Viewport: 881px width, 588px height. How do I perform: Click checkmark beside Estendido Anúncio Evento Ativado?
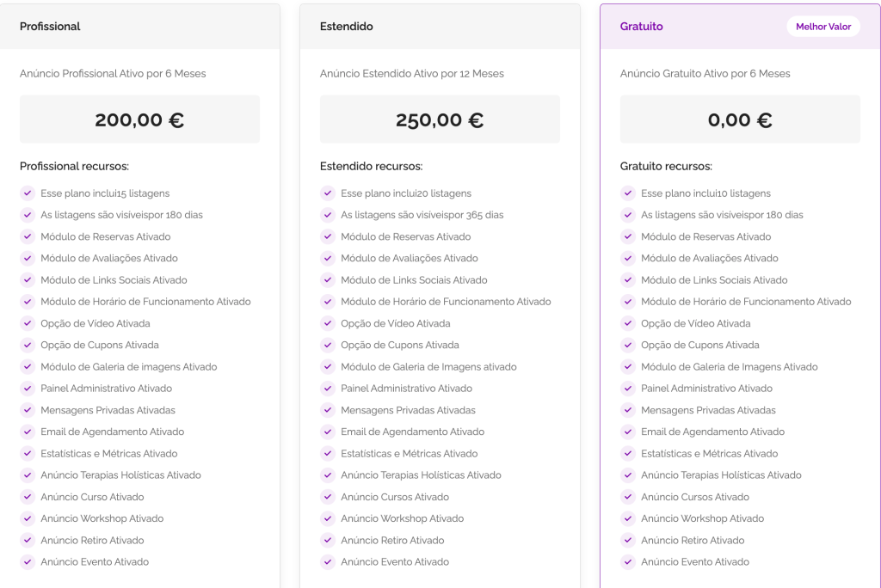click(327, 562)
